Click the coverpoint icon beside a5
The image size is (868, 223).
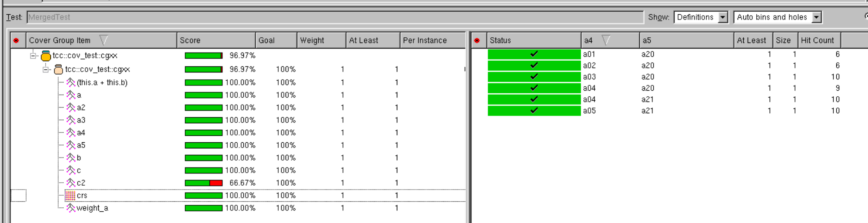pyautogui.click(x=71, y=145)
